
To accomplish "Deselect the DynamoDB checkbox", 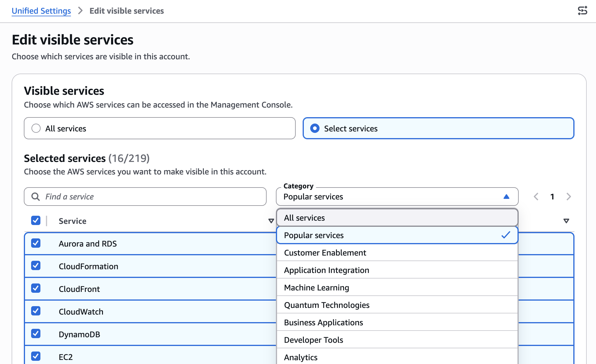I will pyautogui.click(x=36, y=334).
